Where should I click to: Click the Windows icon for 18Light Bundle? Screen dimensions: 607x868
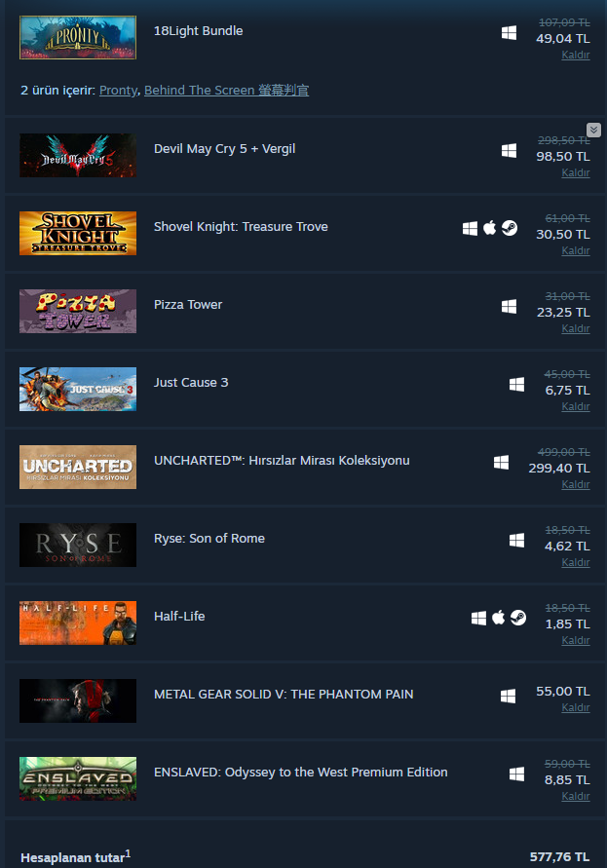pyautogui.click(x=509, y=33)
